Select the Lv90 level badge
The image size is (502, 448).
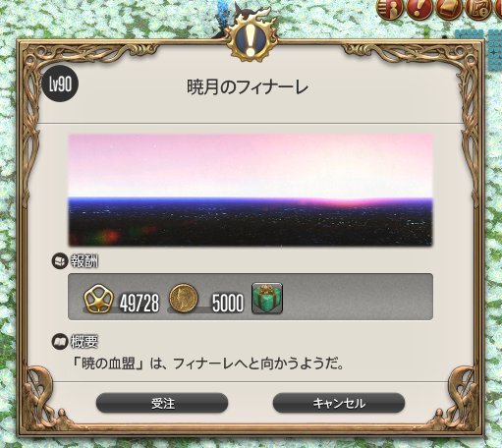tap(60, 84)
